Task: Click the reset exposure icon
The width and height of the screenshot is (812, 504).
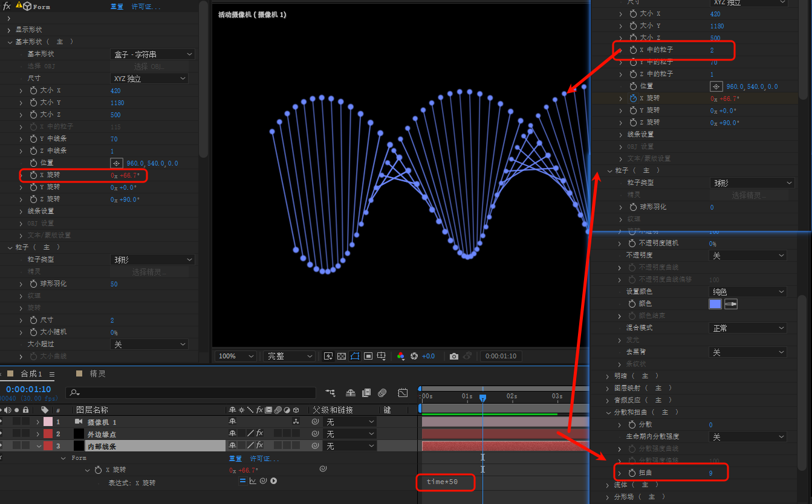Action: [x=414, y=356]
